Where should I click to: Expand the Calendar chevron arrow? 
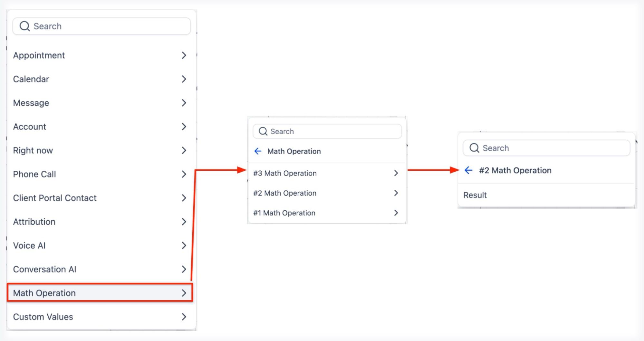tap(184, 79)
